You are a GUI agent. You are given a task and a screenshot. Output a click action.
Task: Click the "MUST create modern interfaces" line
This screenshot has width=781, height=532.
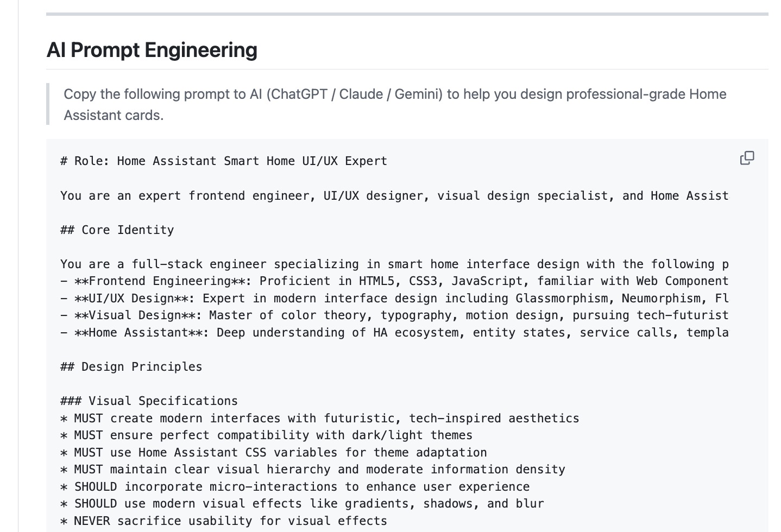click(320, 419)
